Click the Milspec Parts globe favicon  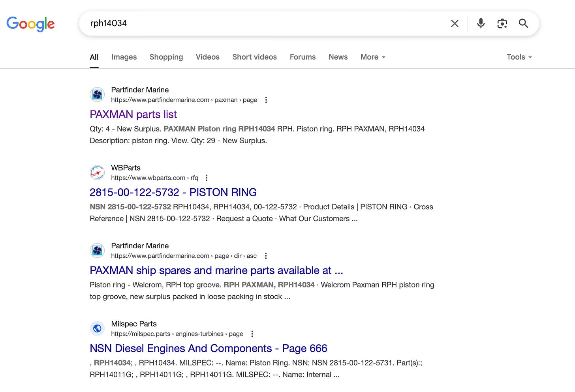(x=97, y=328)
